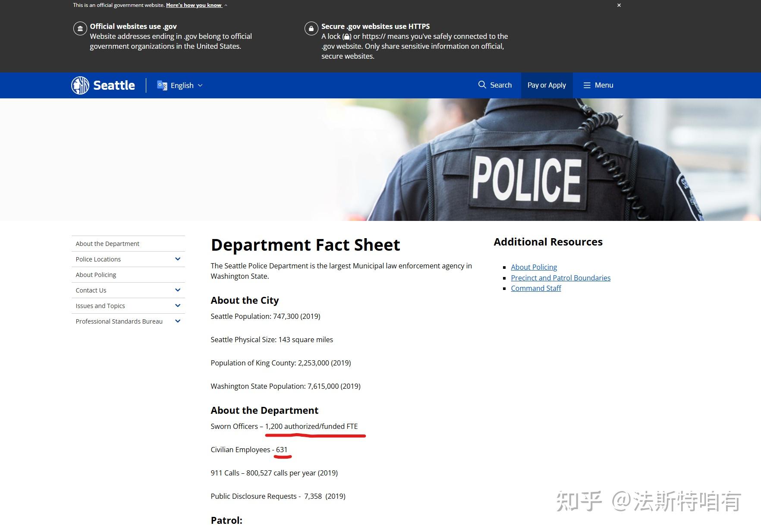Click 'Sworn Officers – 1,200 authorized/funded FTE'
The image size is (761, 532).
click(x=284, y=426)
